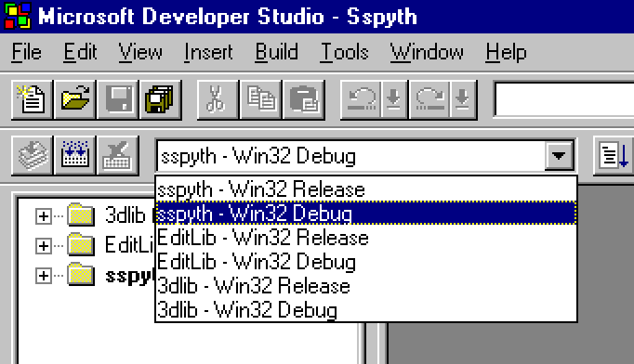Click the Stop Build icon
Viewport: 634px width, 364px height.
tap(118, 156)
